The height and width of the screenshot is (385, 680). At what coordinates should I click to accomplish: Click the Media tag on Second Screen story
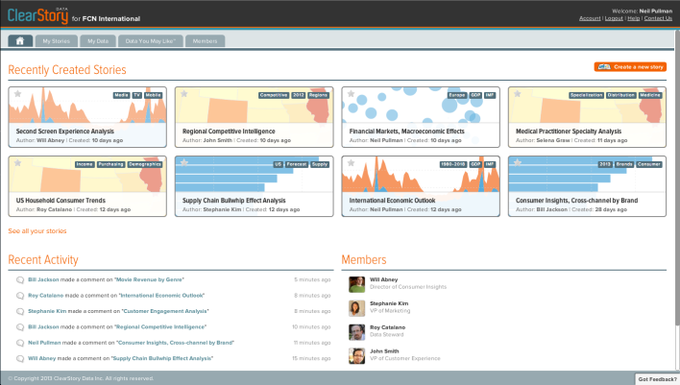121,95
